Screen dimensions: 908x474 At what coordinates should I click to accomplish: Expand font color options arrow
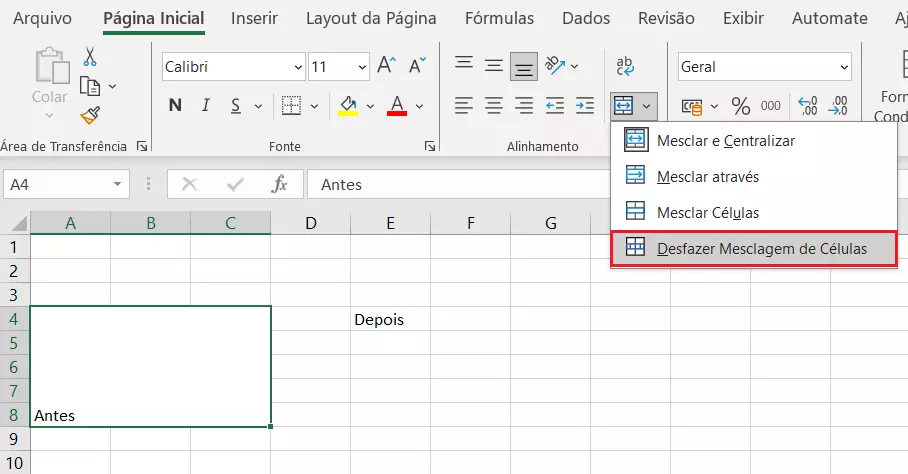click(419, 106)
